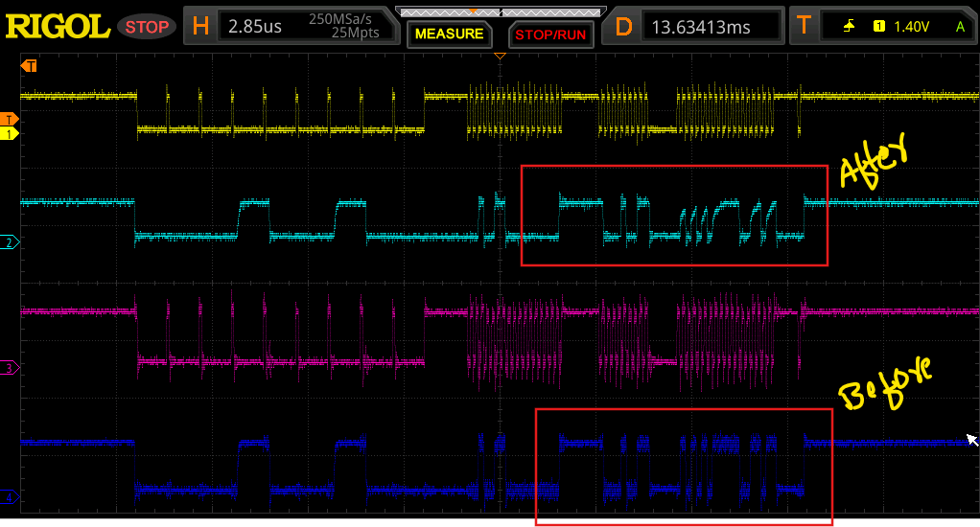
Task: Click the 250MSa/s sample rate text
Action: tap(340, 19)
